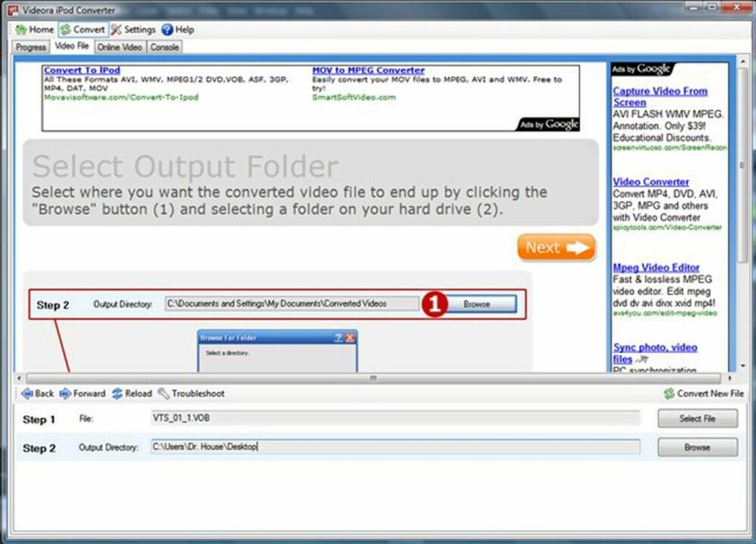Open the Console tab
Screen dimensions: 756x544
click(x=164, y=48)
